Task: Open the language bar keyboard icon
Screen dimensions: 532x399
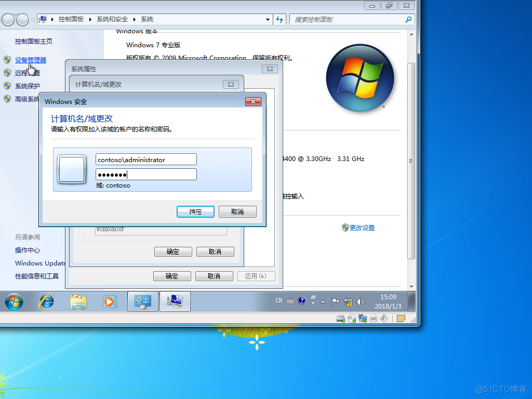Action: click(x=290, y=301)
